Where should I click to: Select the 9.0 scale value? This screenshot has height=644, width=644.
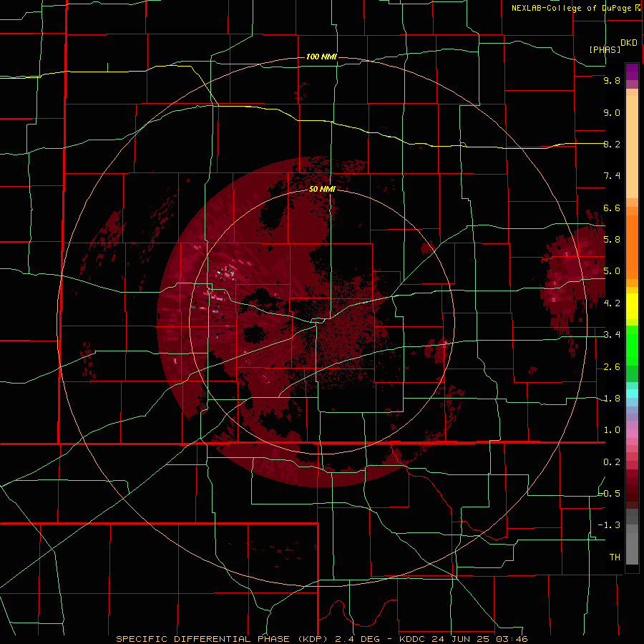point(612,112)
